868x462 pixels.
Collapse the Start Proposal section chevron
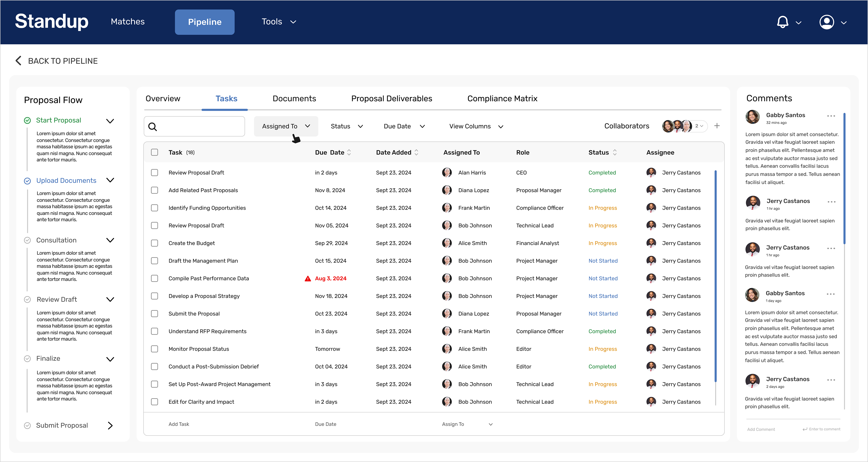click(110, 121)
